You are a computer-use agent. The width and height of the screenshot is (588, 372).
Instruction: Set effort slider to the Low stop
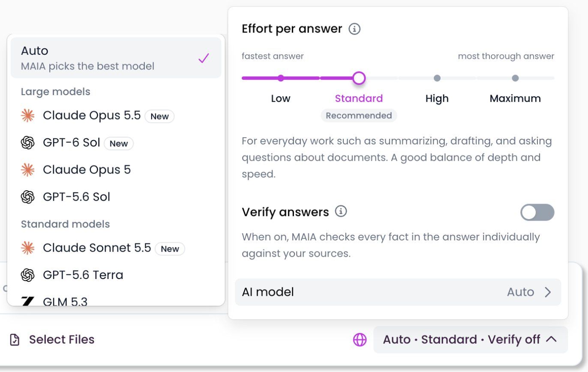point(281,78)
